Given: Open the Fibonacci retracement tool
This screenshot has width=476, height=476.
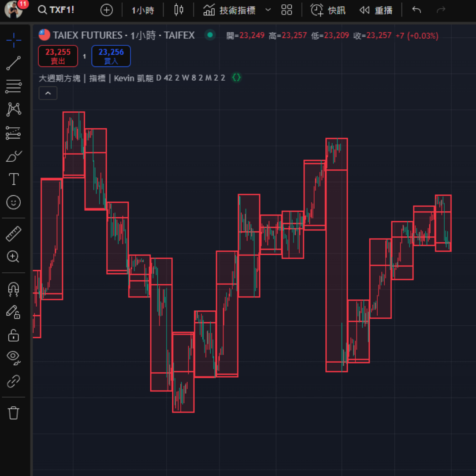Looking at the screenshot, I should point(14,86).
